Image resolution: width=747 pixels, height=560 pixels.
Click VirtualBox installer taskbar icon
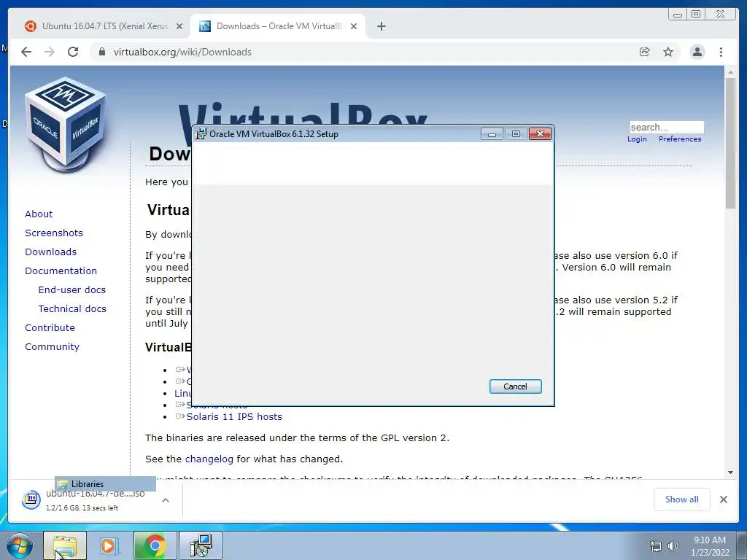tap(201, 545)
